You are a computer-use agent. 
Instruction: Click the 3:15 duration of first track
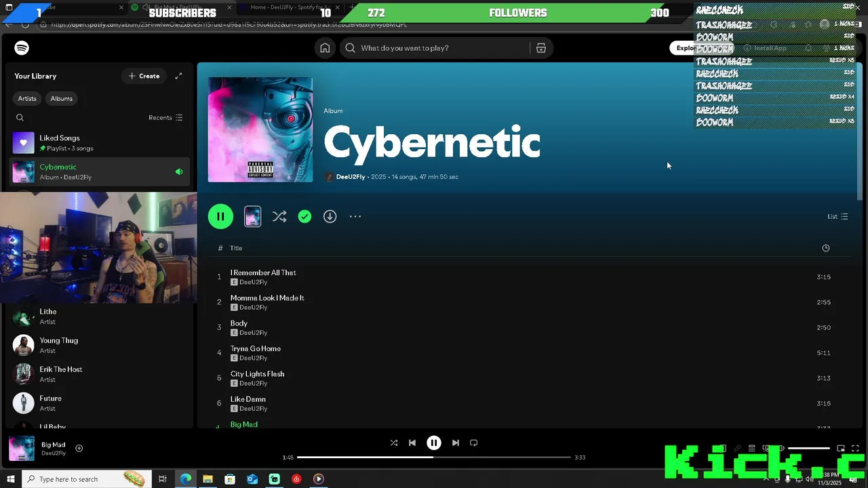(x=824, y=277)
